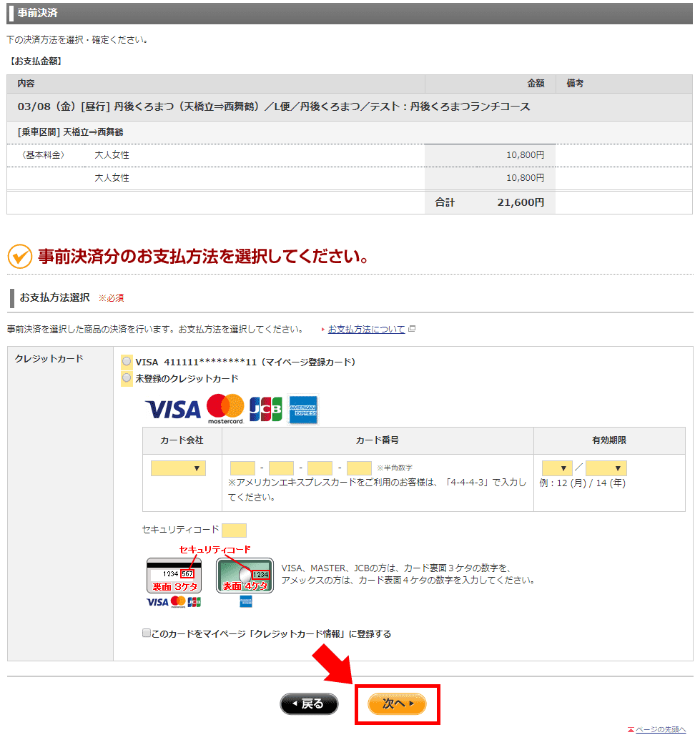The width and height of the screenshot is (700, 755).
Task: Select the 未登録のクレジットカード radio option
Action: point(127,377)
